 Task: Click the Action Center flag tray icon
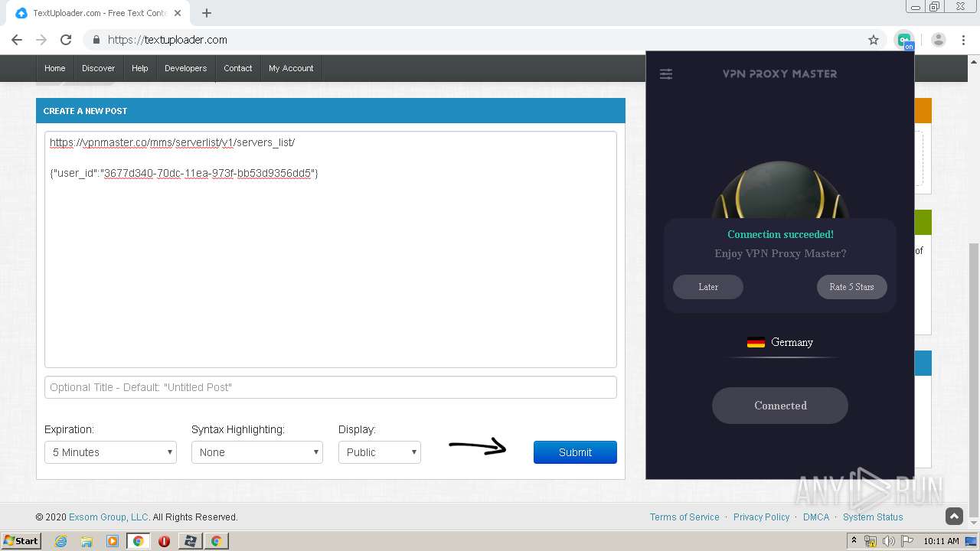pyautogui.click(x=907, y=541)
